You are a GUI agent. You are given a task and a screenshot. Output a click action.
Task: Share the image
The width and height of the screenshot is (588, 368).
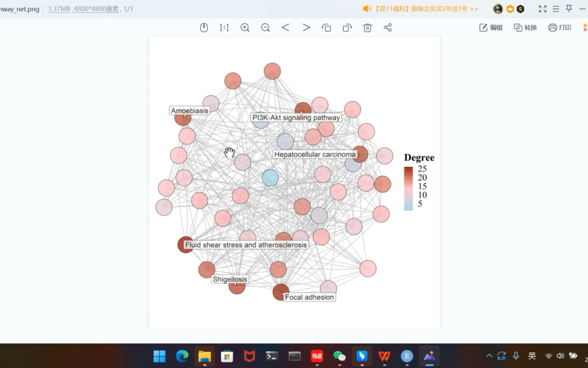coord(388,28)
